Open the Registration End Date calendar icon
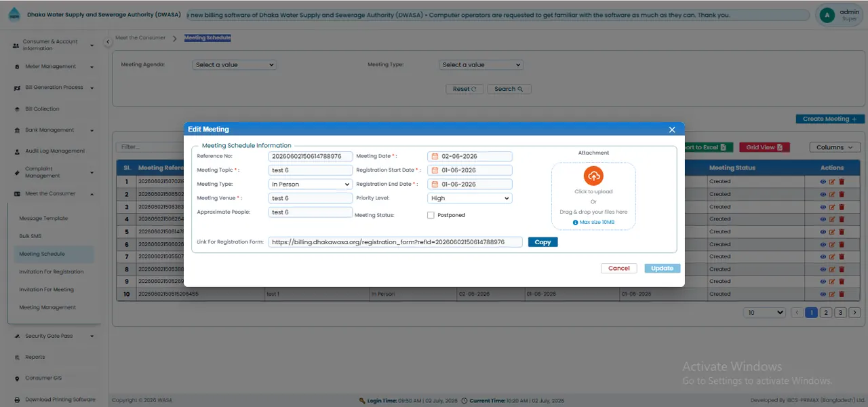The width and height of the screenshot is (868, 407). pyautogui.click(x=435, y=184)
